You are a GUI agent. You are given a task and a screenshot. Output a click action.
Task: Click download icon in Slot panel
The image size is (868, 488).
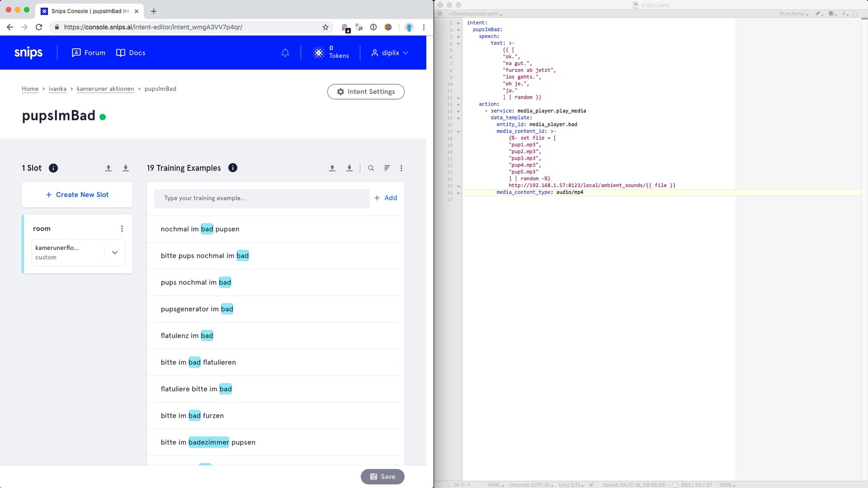coord(125,168)
